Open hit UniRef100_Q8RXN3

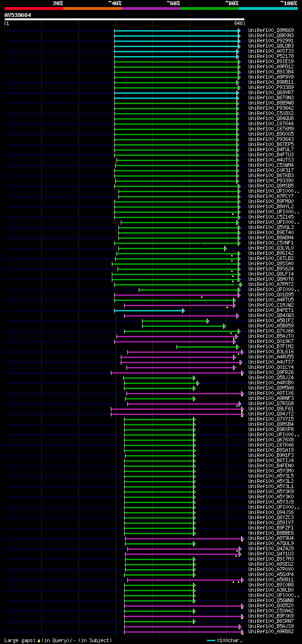click(271, 36)
